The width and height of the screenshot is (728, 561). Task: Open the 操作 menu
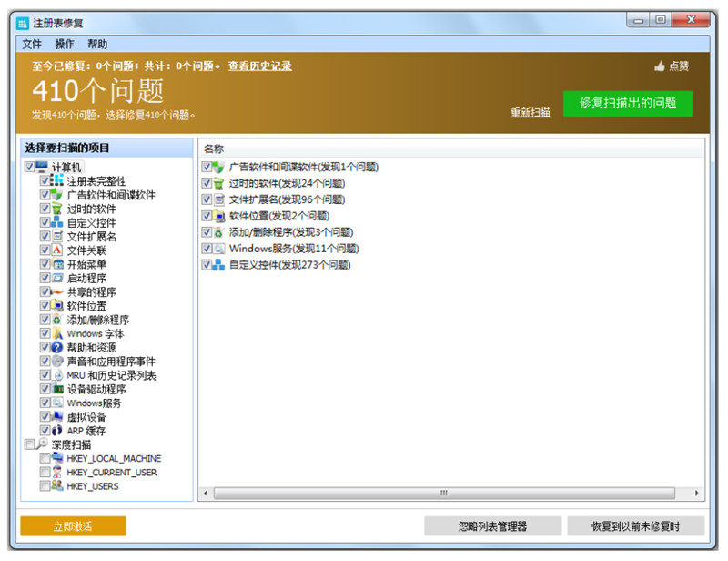[x=64, y=43]
